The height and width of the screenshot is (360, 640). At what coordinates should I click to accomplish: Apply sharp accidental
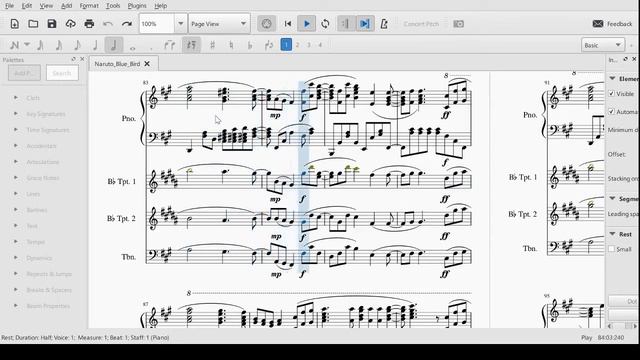(212, 45)
